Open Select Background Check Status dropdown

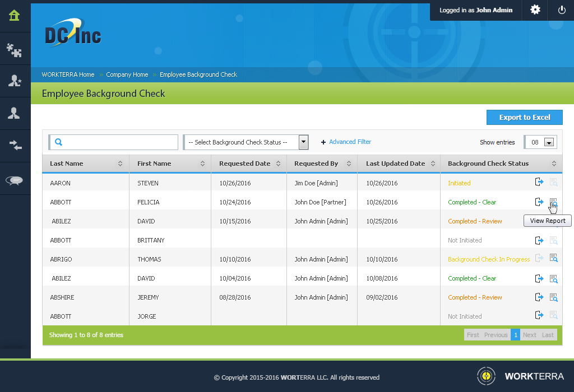click(x=246, y=142)
